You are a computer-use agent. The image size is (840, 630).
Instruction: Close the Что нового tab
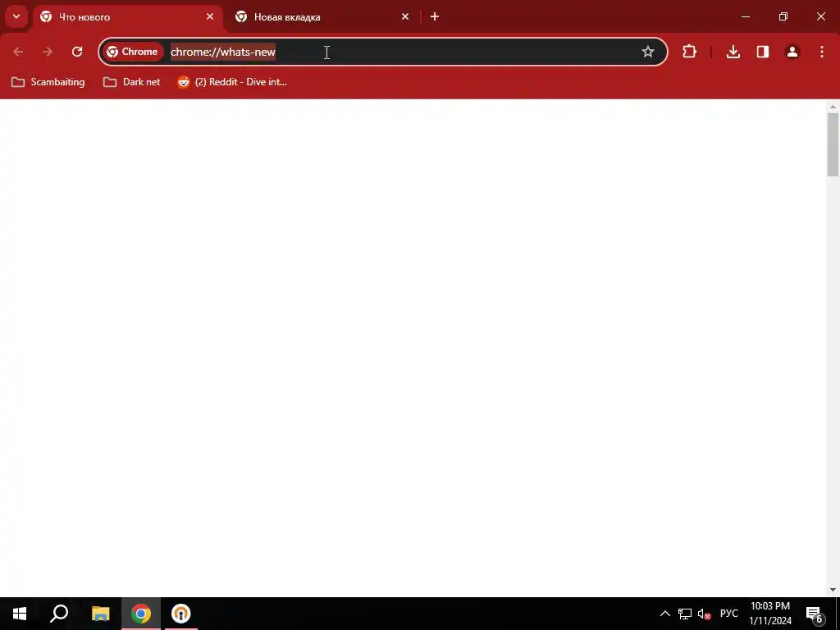(x=210, y=16)
